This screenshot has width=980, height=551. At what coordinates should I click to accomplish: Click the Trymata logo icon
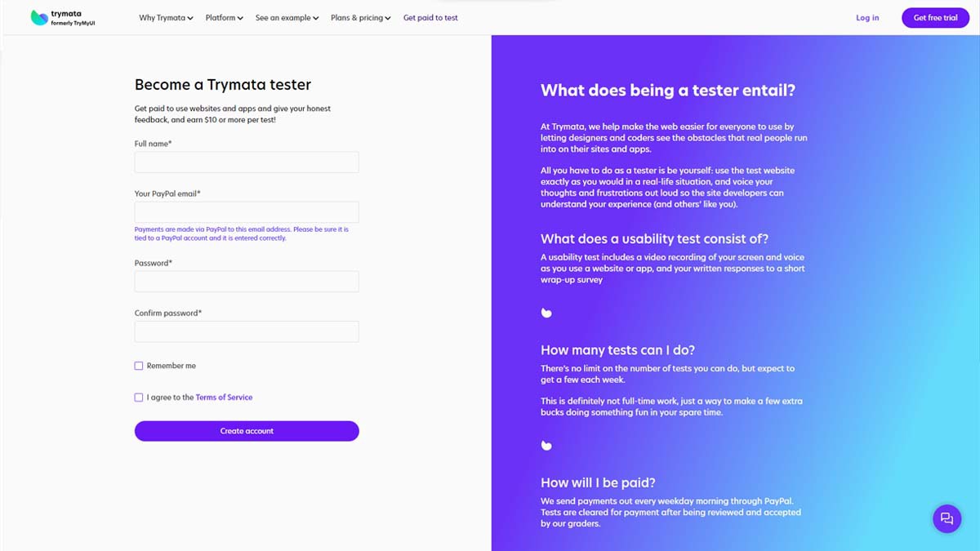tap(39, 17)
